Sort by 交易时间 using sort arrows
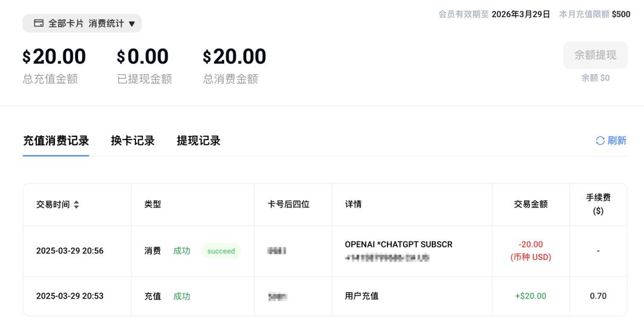Screen dimensions: 644x329 point(76,204)
